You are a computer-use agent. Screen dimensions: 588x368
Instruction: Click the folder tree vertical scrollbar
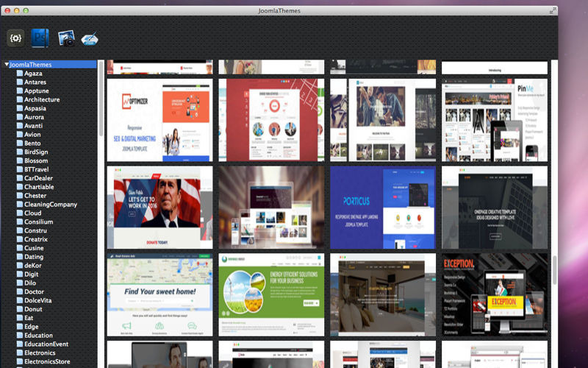point(101,99)
